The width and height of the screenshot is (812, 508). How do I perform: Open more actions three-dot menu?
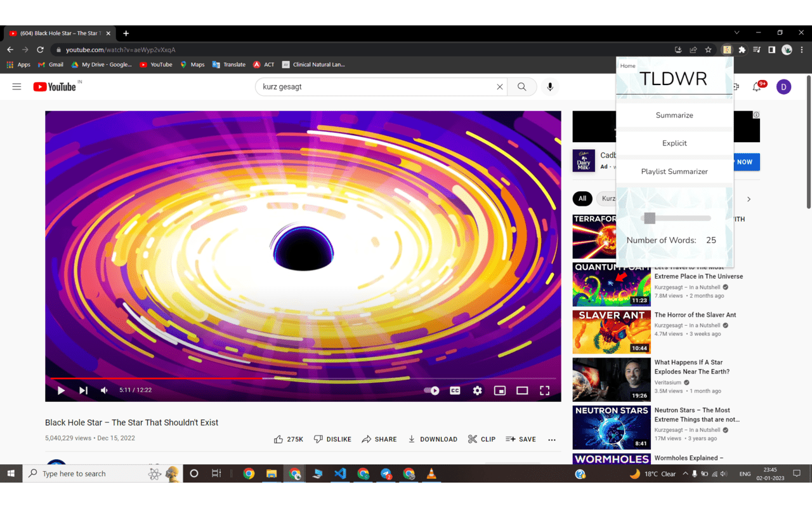tap(552, 439)
